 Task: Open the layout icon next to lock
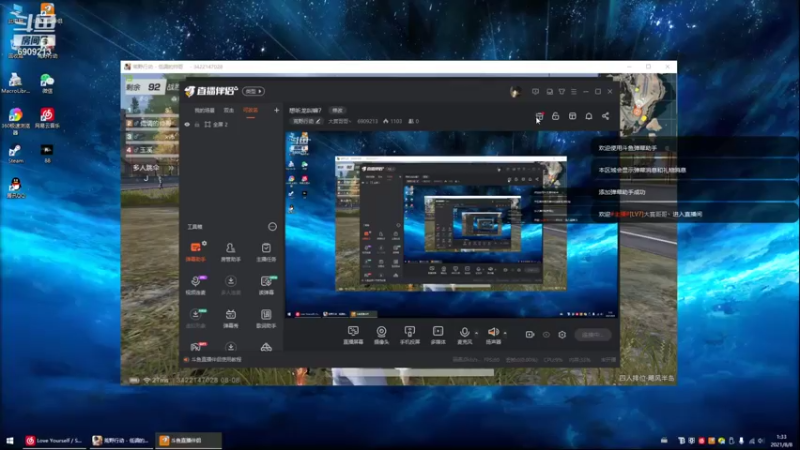click(572, 116)
